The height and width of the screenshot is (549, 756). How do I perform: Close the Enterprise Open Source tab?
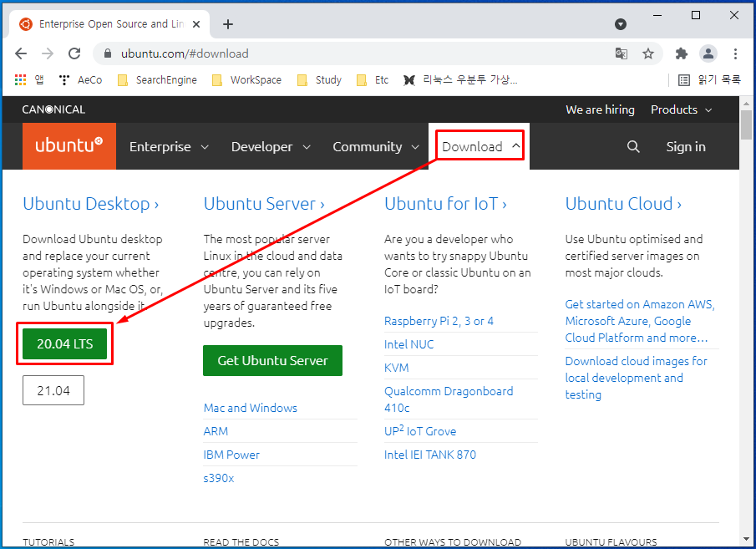click(196, 24)
